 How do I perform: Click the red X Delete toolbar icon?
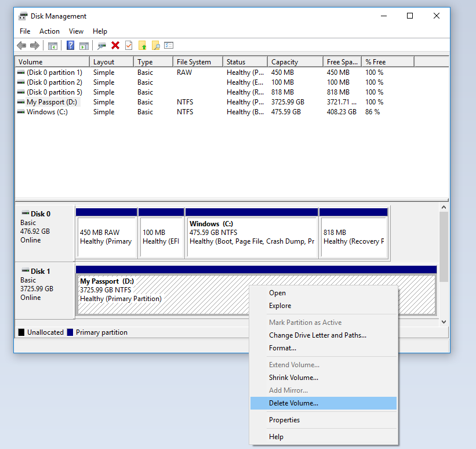pyautogui.click(x=115, y=46)
